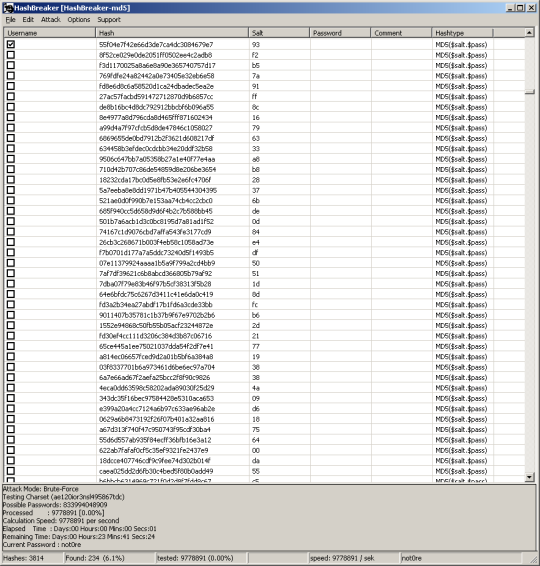Select hash cell in the salt 91 row
Viewport: 540px width, 566px height.
pyautogui.click(x=156, y=86)
